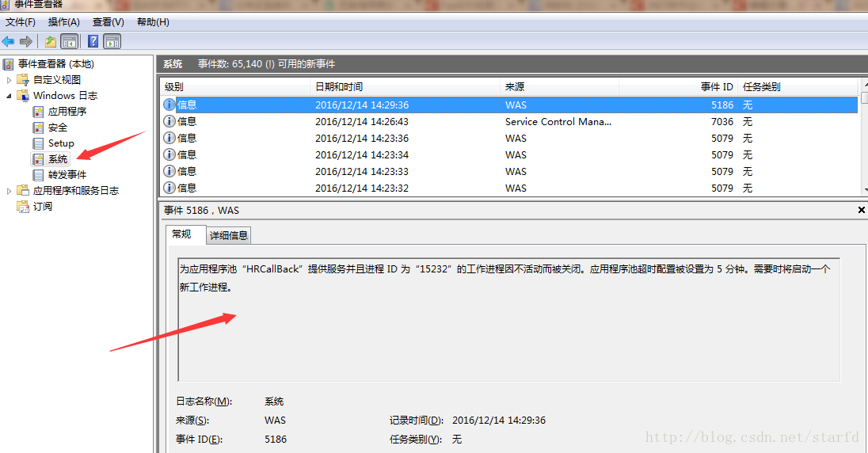The width and height of the screenshot is (868, 453).
Task: Click the 系统 log icon in tree
Action: click(x=38, y=159)
